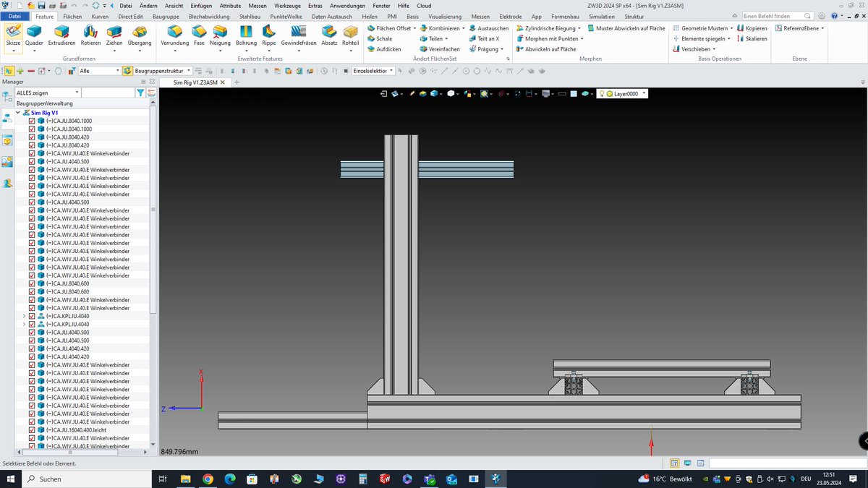This screenshot has width=868, height=488.
Task: Open the Datei ribbon tab
Action: coord(14,16)
